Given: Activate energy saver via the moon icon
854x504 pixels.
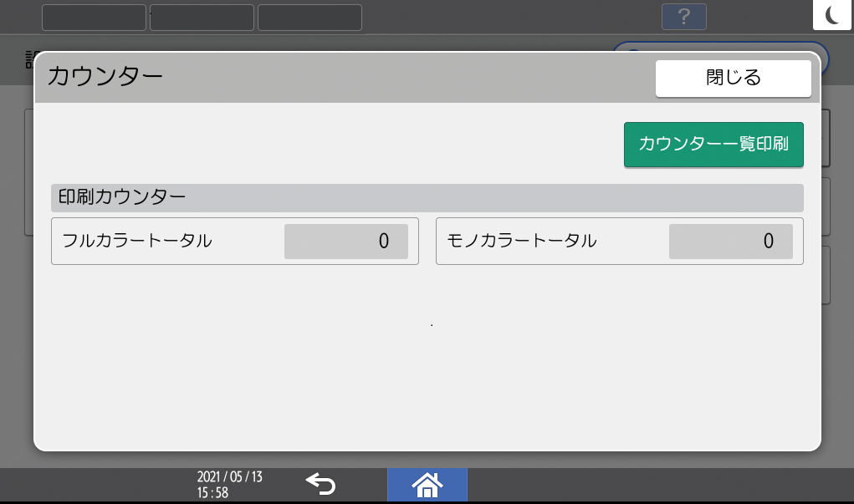Looking at the screenshot, I should pyautogui.click(x=831, y=16).
